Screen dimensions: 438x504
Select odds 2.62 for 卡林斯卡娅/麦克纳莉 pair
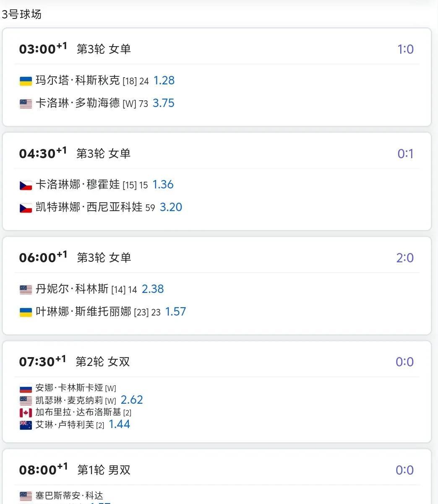(x=132, y=400)
